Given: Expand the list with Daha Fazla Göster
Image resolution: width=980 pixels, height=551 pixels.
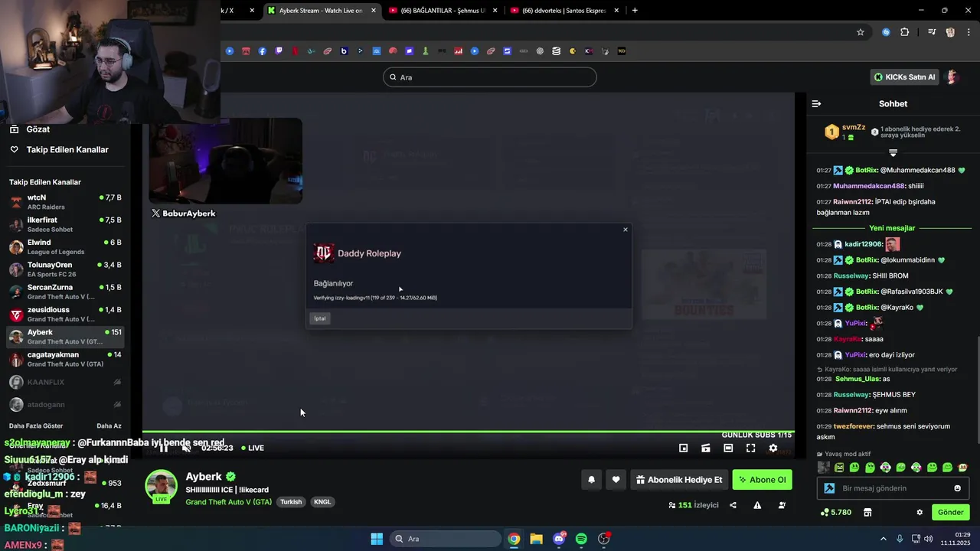Looking at the screenshot, I should click(x=36, y=426).
